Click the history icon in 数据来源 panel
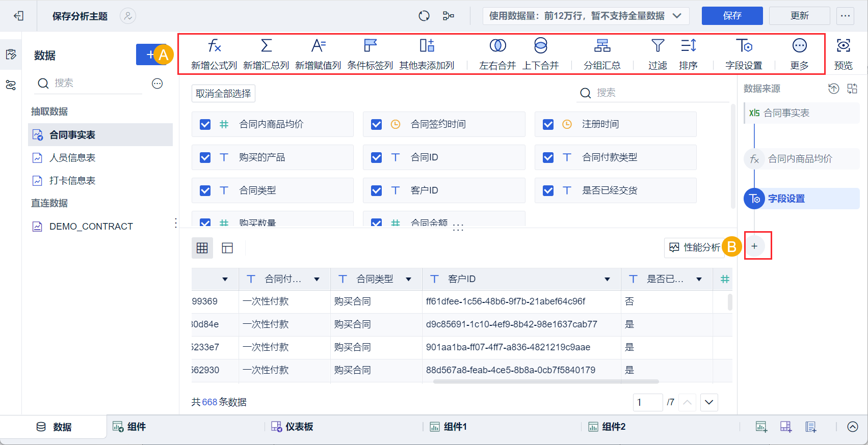The height and width of the screenshot is (445, 868). 834,89
